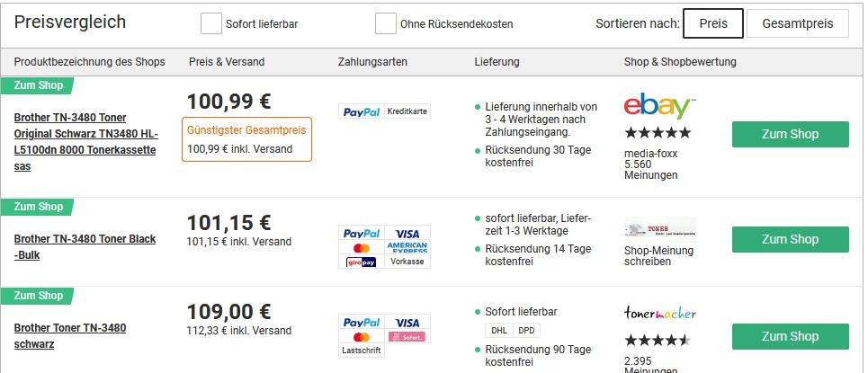Image resolution: width=868 pixels, height=373 pixels.
Task: Sort offers by Preis
Action: click(713, 23)
